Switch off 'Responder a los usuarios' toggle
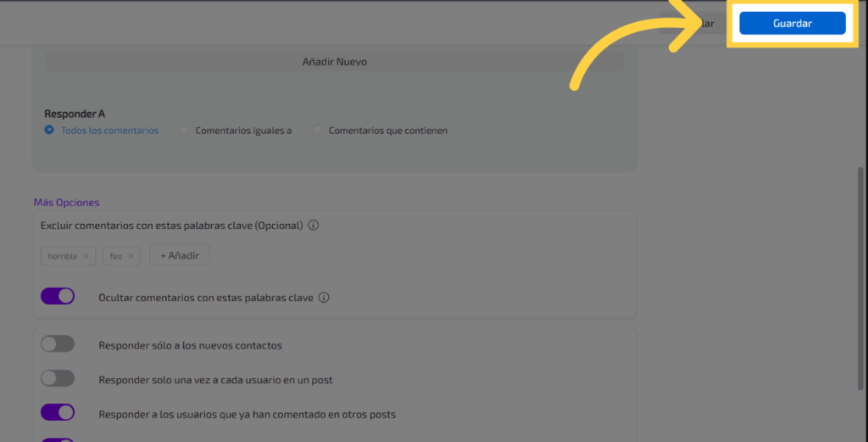 click(58, 413)
